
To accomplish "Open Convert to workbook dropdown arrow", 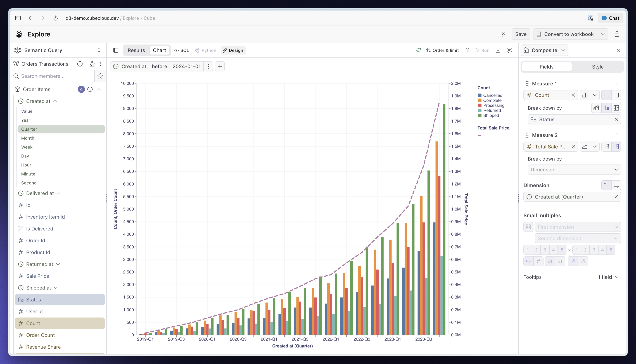I will (603, 34).
